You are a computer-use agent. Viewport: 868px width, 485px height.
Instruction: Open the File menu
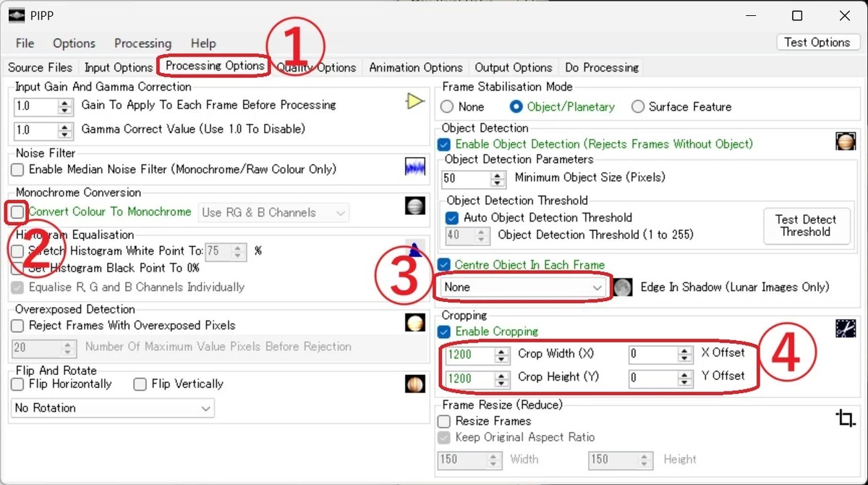(x=25, y=43)
